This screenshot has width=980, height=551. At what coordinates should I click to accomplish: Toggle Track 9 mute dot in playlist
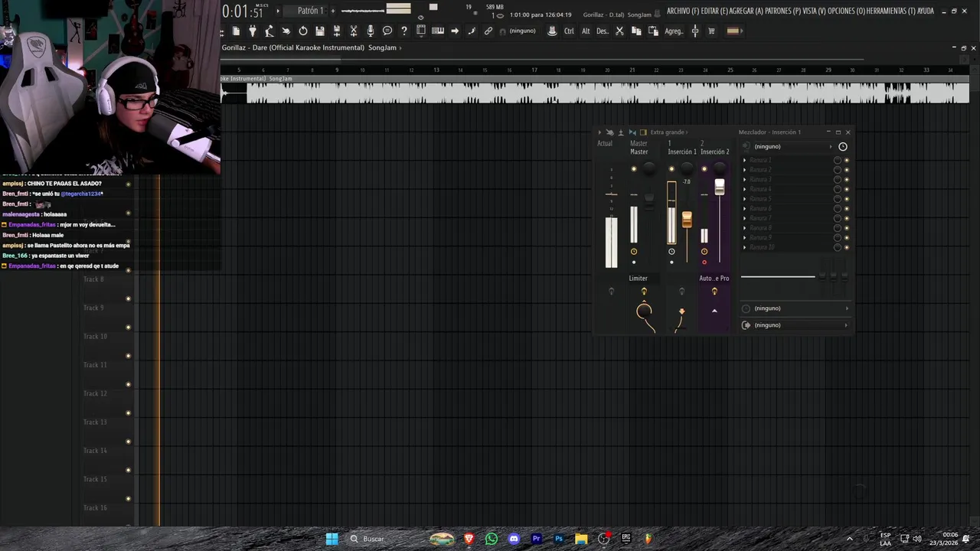[x=128, y=327]
